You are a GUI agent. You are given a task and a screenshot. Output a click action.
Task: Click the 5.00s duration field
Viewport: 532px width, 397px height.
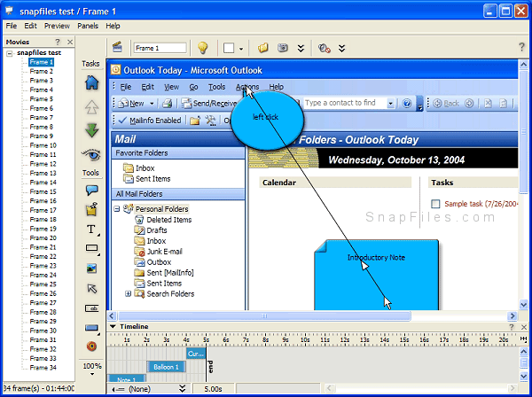(x=213, y=389)
